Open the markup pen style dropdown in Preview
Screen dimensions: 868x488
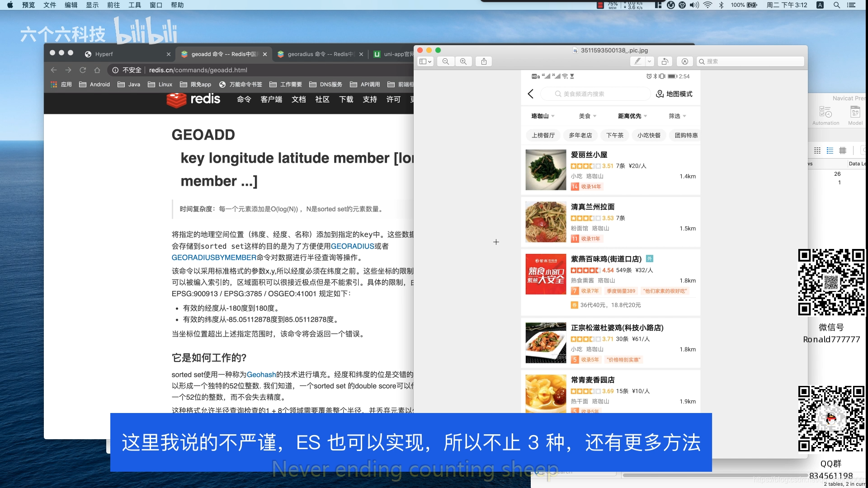pos(650,61)
